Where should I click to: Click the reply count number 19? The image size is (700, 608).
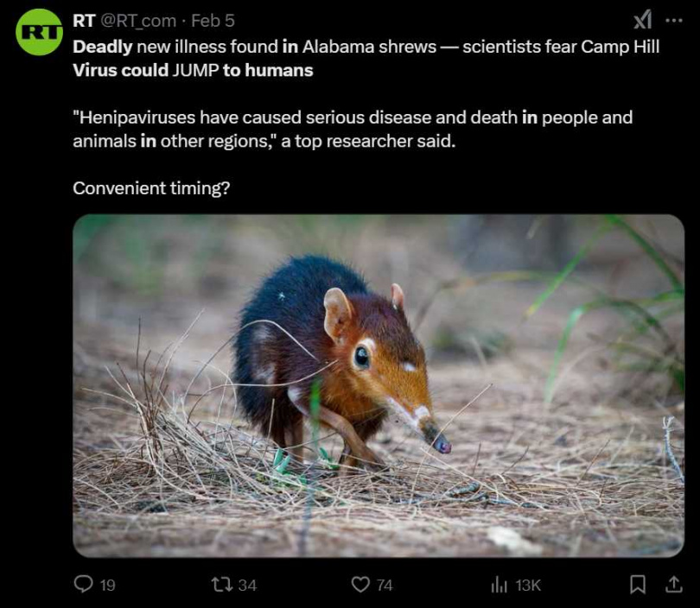107,586
